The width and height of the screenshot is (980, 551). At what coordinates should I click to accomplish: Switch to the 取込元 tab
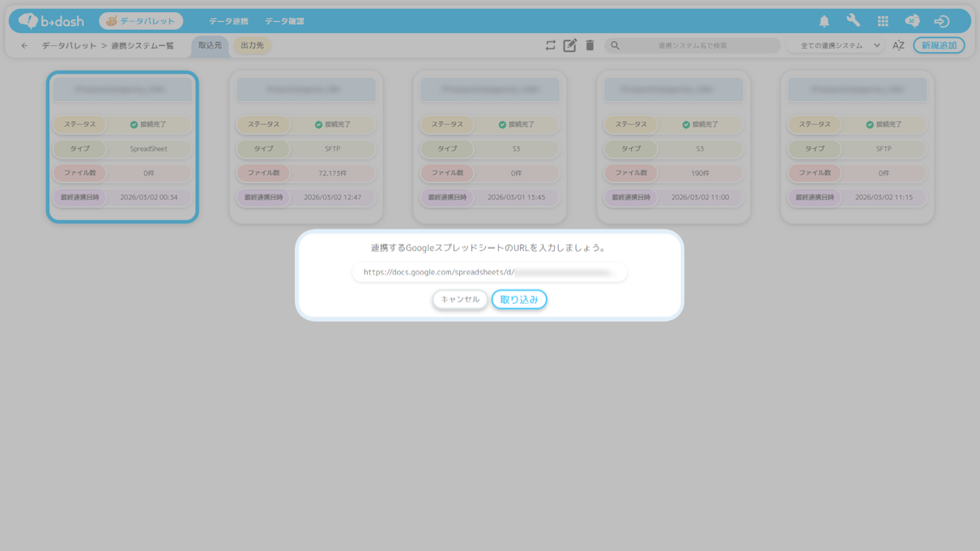point(210,45)
